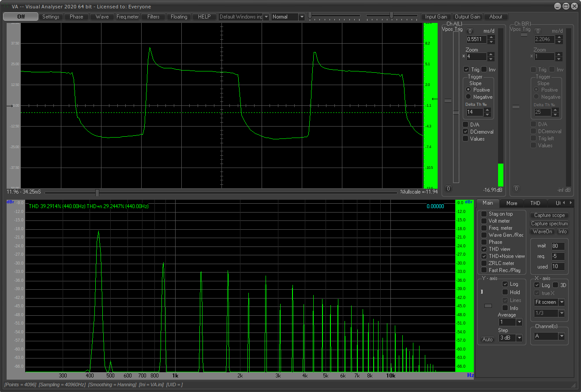Decrease Ch A Zoom with the down arrow
The image size is (581, 392).
click(491, 59)
